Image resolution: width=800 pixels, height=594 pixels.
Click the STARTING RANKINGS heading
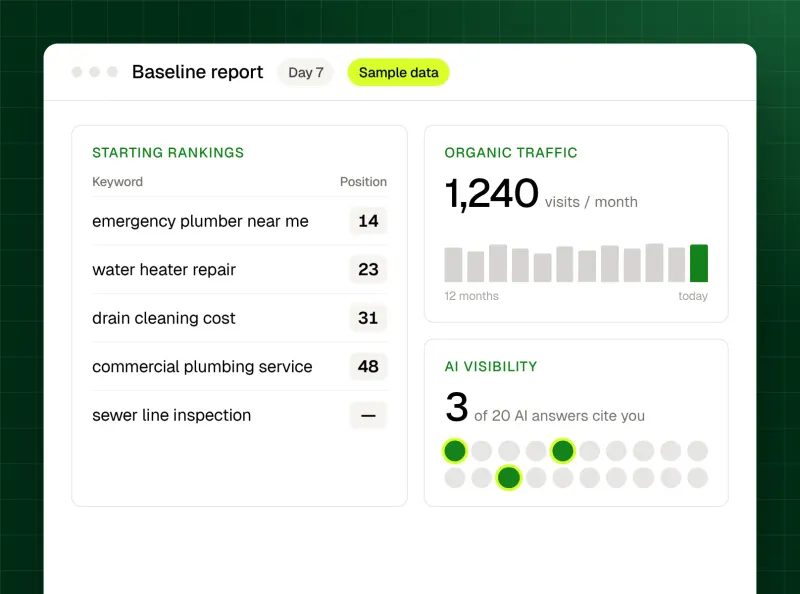tap(168, 153)
